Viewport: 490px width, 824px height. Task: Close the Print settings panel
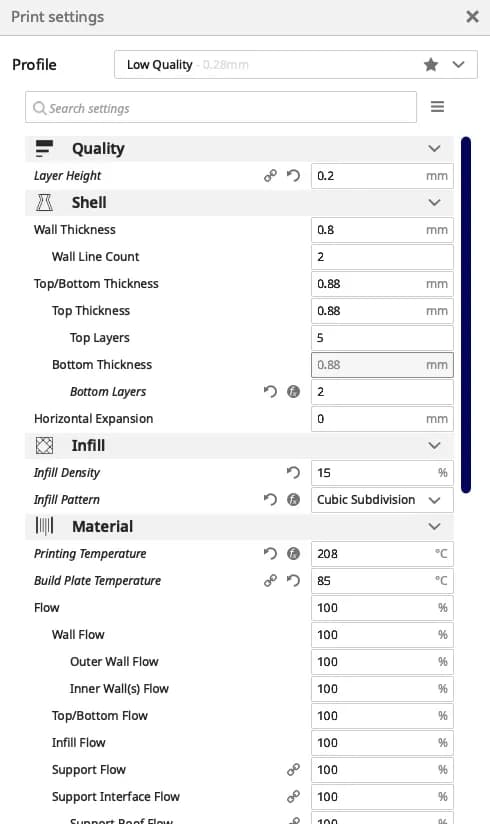[x=472, y=17]
